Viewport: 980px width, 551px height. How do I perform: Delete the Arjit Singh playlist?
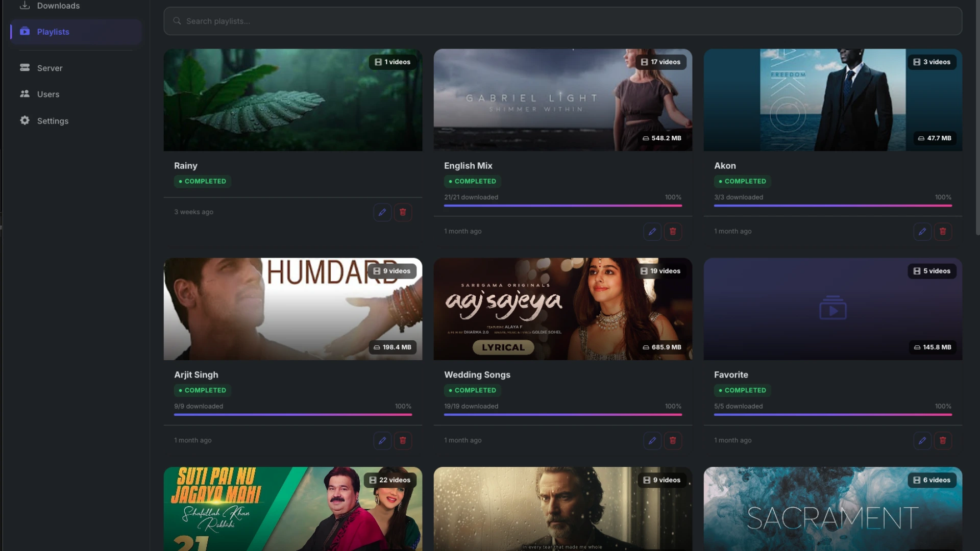tap(403, 441)
